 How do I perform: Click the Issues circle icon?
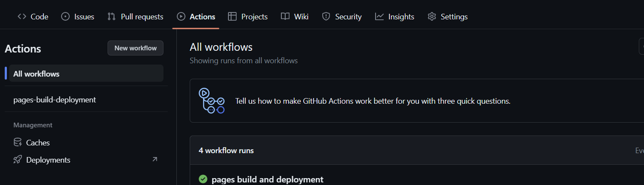65,17
